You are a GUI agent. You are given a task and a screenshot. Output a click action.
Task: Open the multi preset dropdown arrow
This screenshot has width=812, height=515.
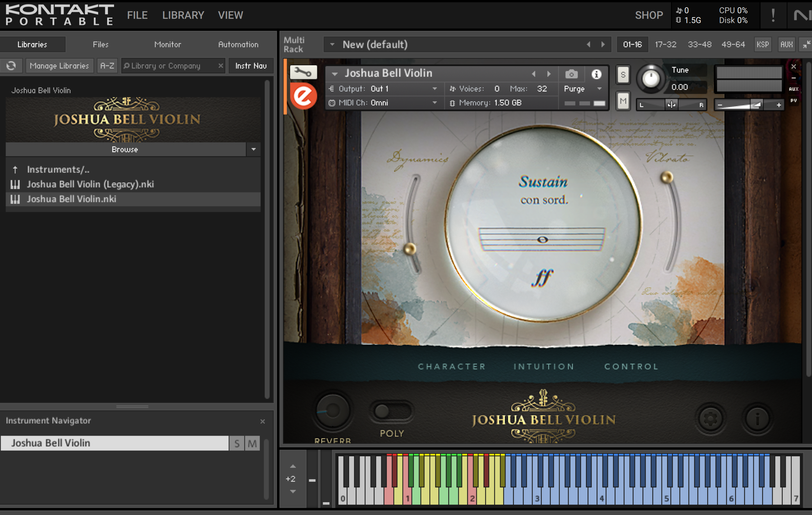pos(332,45)
